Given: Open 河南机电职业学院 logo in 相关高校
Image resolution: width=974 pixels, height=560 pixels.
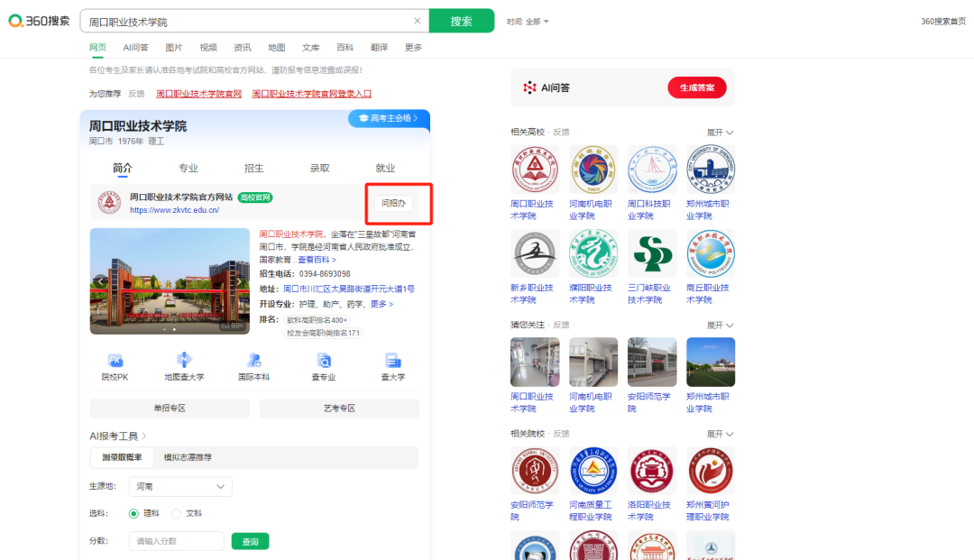Looking at the screenshot, I should (x=593, y=170).
